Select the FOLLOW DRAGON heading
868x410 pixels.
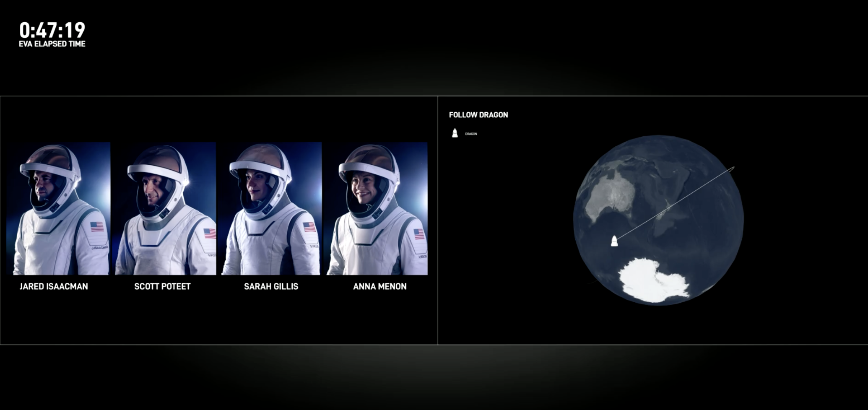point(478,115)
